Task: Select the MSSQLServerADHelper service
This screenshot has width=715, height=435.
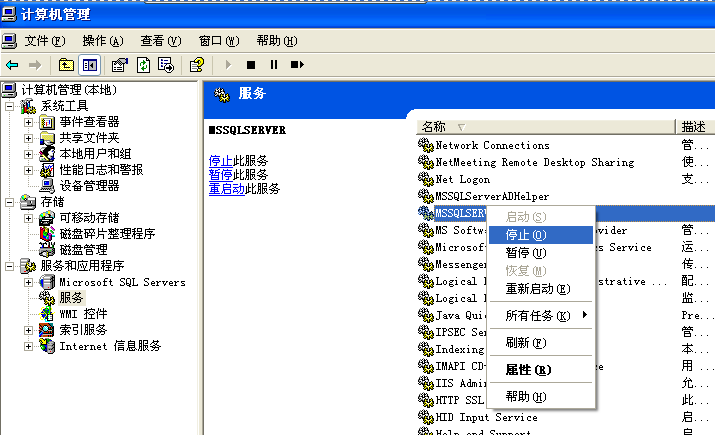Action: click(x=492, y=197)
